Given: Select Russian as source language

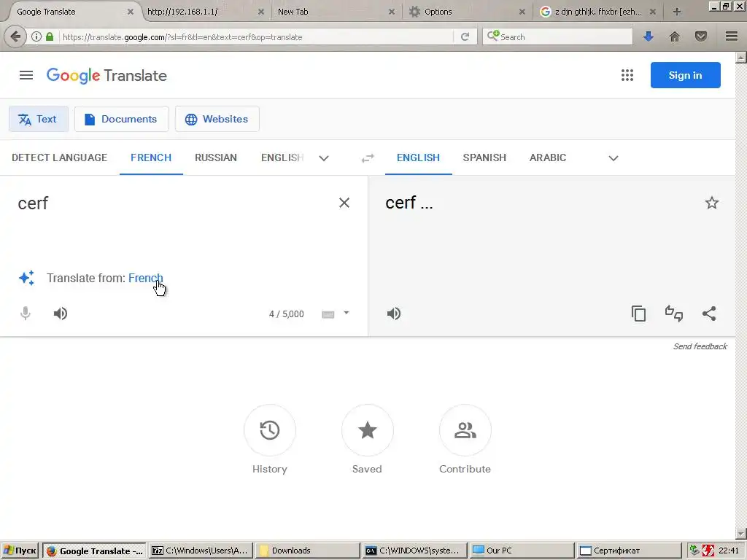Looking at the screenshot, I should [216, 157].
